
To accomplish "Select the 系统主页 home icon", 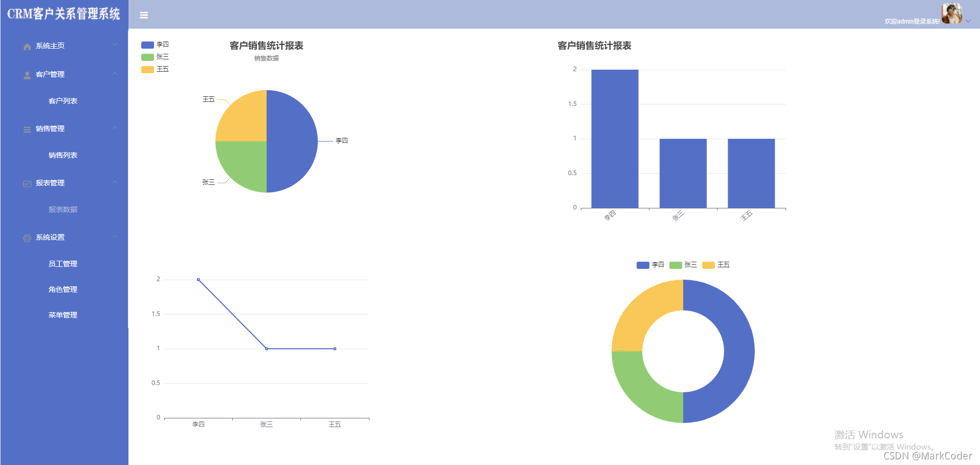I will [27, 46].
